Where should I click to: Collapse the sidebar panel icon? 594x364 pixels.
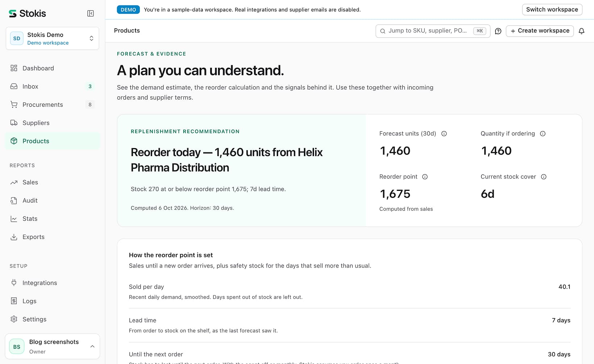coord(91,13)
